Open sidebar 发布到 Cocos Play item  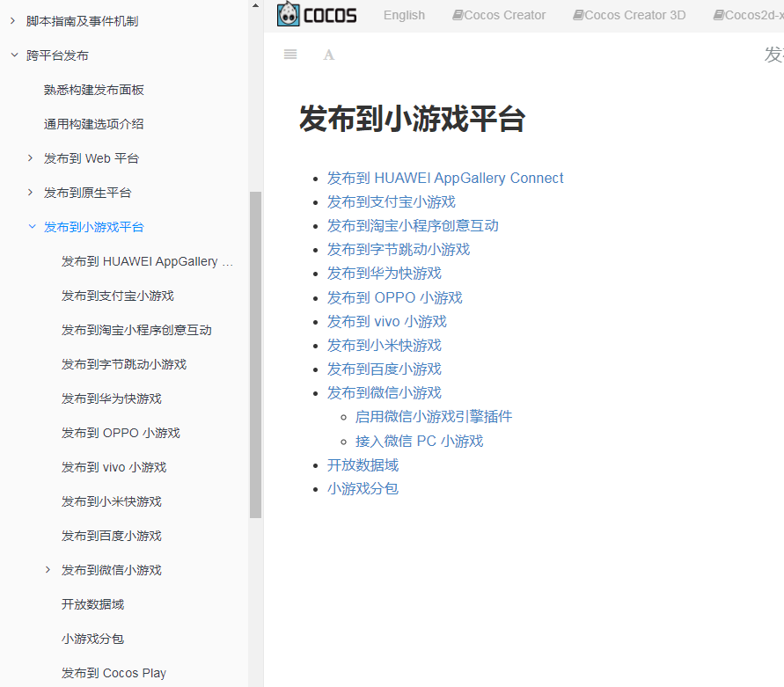114,673
